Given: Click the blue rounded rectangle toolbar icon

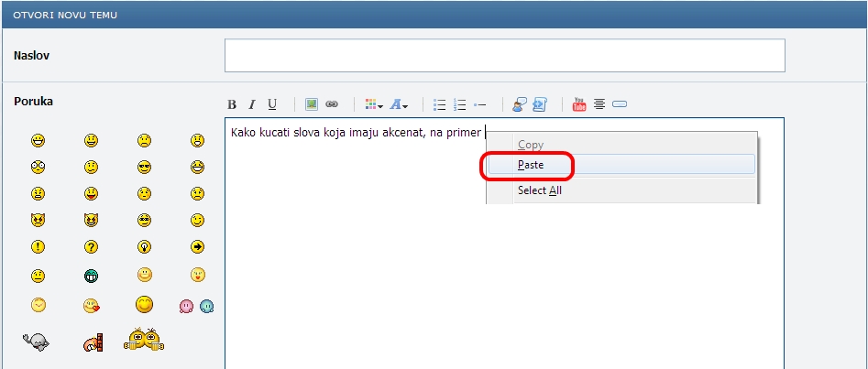Looking at the screenshot, I should pos(620,104).
